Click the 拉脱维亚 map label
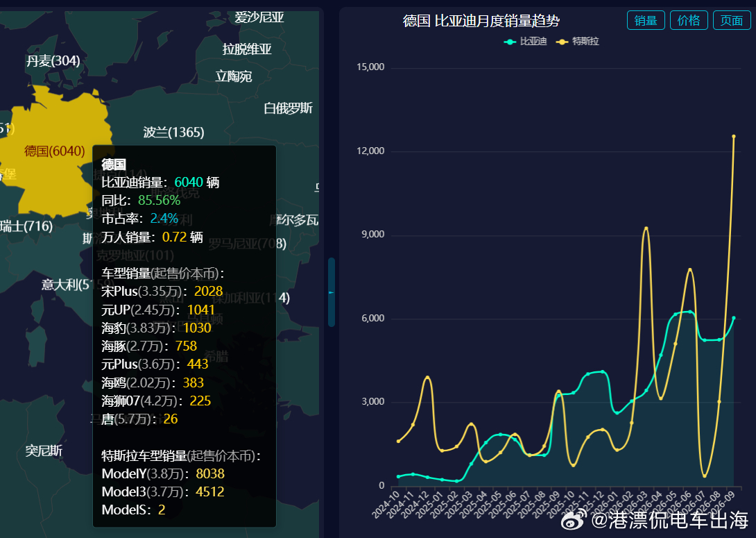This screenshot has width=756, height=538. pos(247,49)
